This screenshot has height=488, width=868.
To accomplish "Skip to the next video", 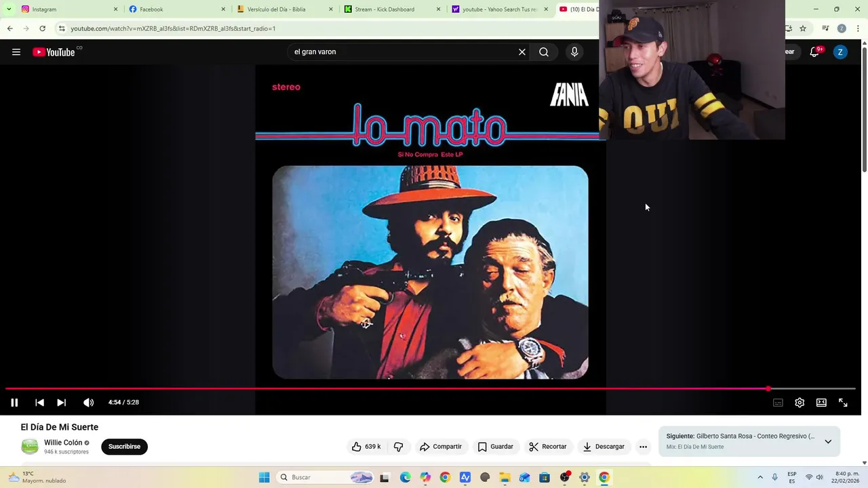I will click(x=61, y=403).
